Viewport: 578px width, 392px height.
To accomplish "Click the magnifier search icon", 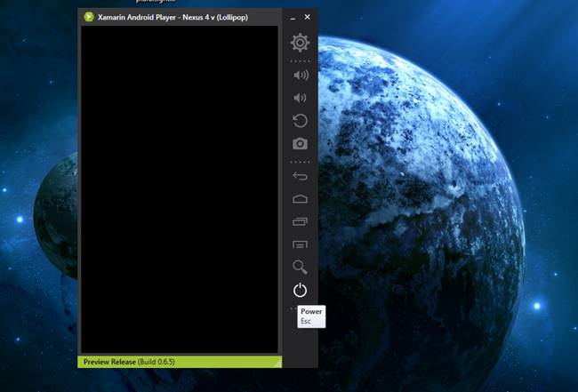I will tap(300, 267).
